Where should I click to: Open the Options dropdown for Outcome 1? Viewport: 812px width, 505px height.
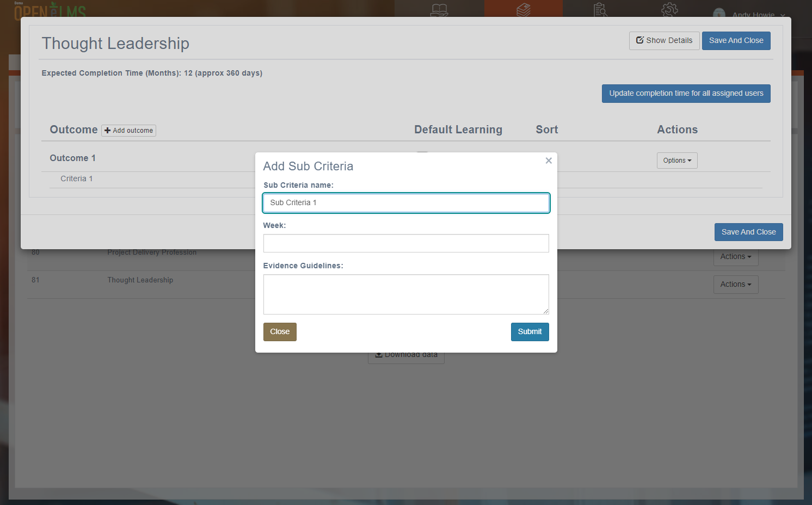[677, 161]
